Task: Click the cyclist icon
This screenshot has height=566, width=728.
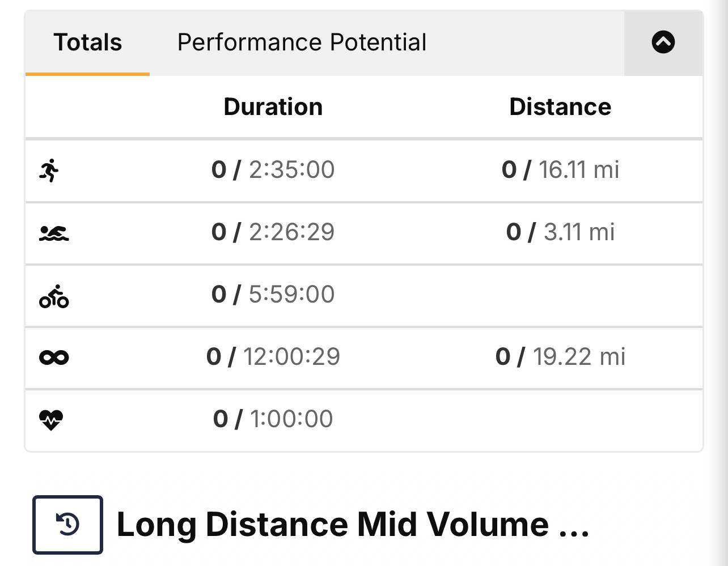Action: (x=54, y=296)
